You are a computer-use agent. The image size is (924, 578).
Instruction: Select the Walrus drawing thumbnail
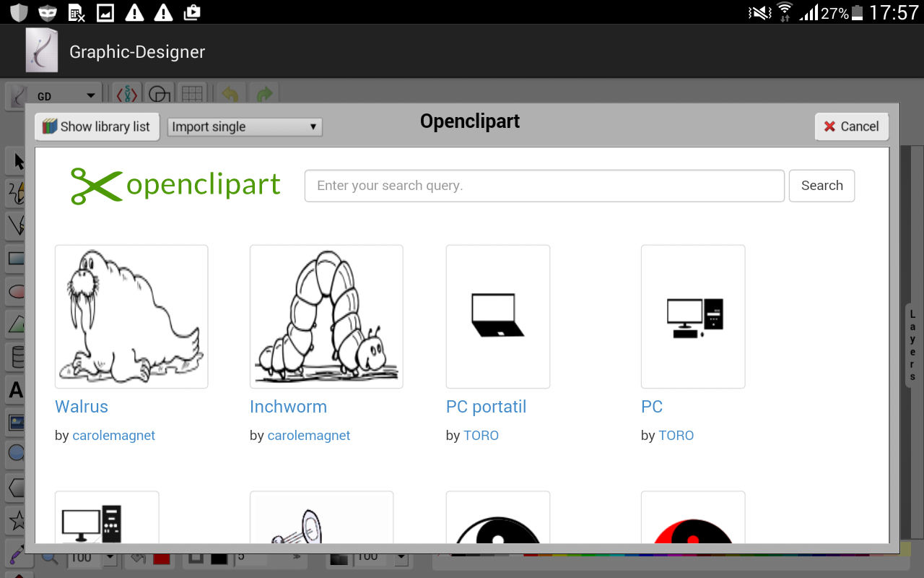click(x=131, y=316)
